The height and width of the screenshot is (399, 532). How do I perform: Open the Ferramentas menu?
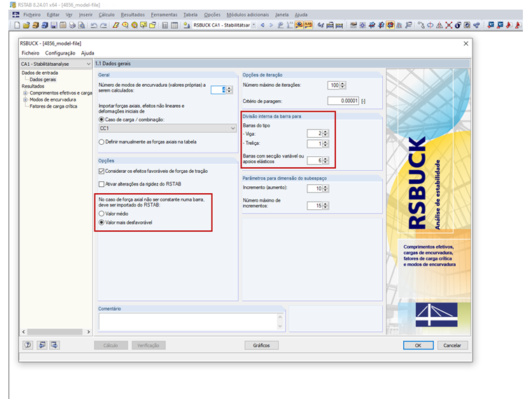click(164, 15)
